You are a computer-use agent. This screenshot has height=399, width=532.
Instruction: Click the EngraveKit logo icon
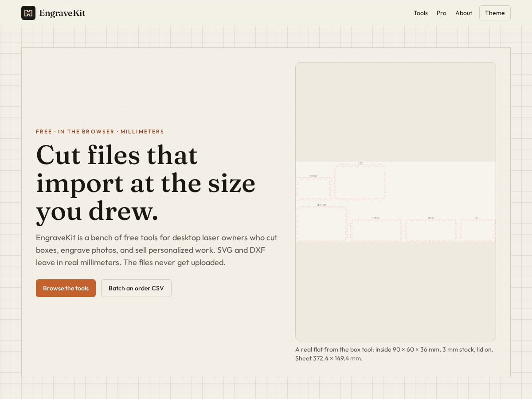[x=28, y=13]
